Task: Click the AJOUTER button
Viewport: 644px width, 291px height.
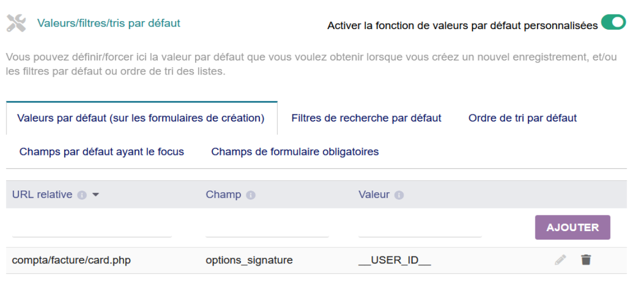Action: point(573,227)
